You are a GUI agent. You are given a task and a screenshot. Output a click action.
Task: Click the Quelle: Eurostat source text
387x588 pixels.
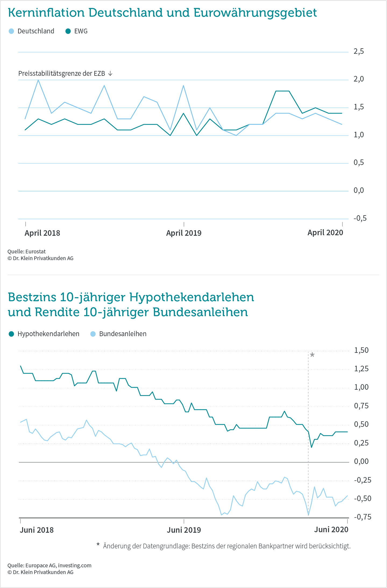coord(26,251)
